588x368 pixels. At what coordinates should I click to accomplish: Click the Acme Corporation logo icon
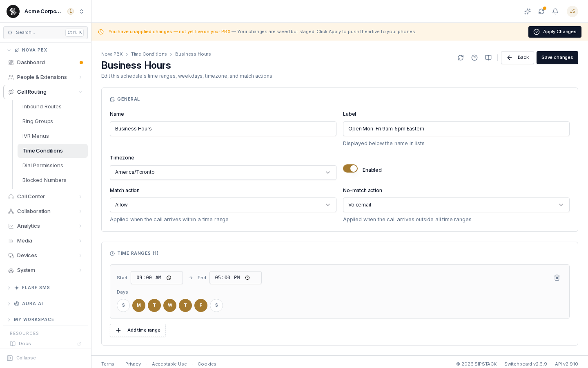13,11
